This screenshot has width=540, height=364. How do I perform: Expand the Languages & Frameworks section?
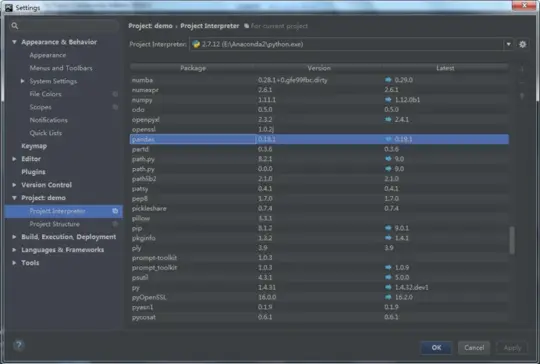[x=14, y=250]
